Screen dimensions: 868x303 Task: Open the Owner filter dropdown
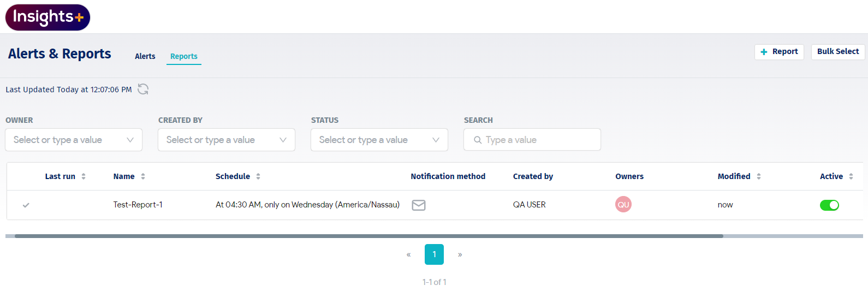click(x=74, y=140)
